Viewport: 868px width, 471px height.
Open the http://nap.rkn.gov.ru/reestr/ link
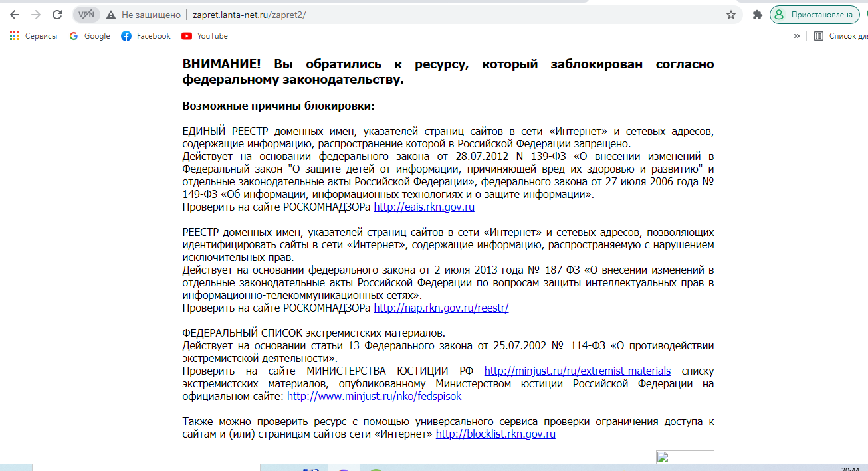pos(441,308)
